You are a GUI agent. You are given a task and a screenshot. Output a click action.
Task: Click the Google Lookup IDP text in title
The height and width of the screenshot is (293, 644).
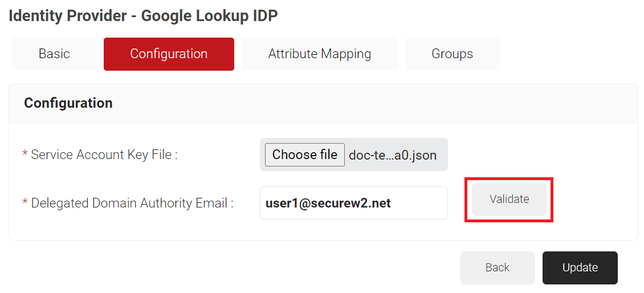tap(209, 16)
